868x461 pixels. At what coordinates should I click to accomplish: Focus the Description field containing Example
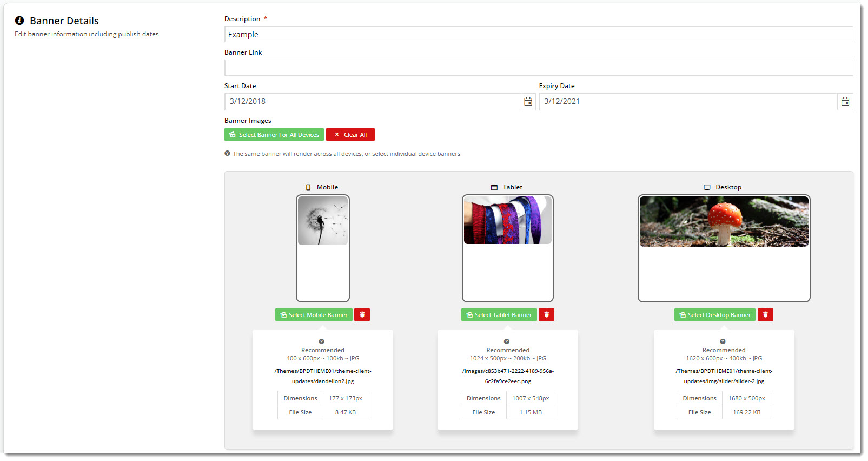point(538,35)
